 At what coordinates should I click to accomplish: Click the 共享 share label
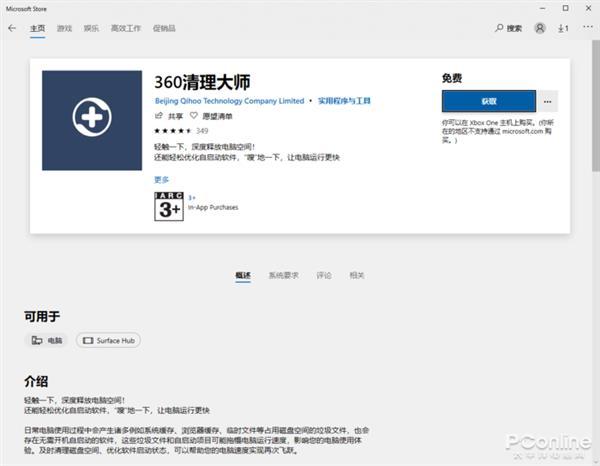(x=176, y=116)
